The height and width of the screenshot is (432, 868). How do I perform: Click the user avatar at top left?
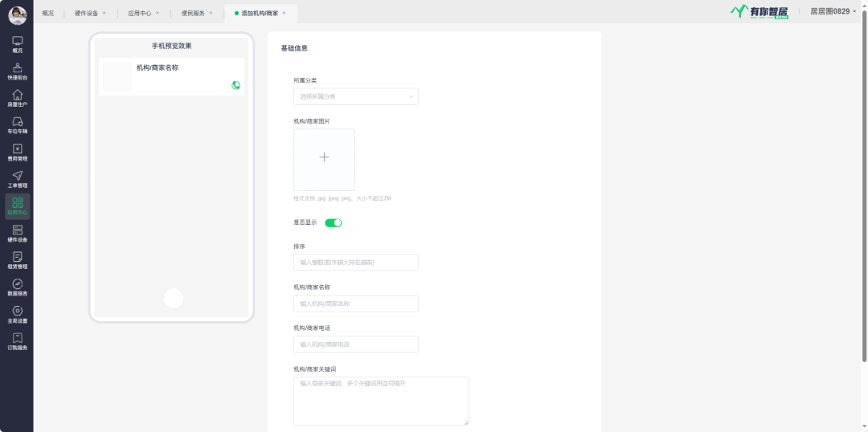[17, 14]
